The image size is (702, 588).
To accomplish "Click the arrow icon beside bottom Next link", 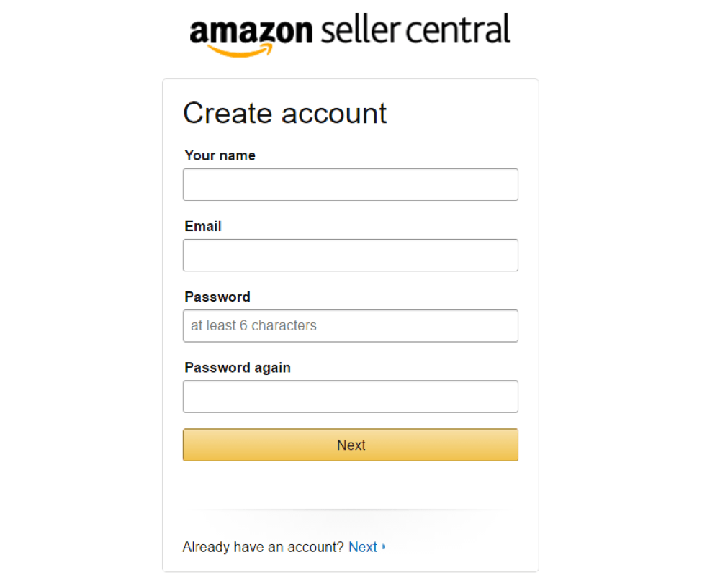I will (x=385, y=547).
